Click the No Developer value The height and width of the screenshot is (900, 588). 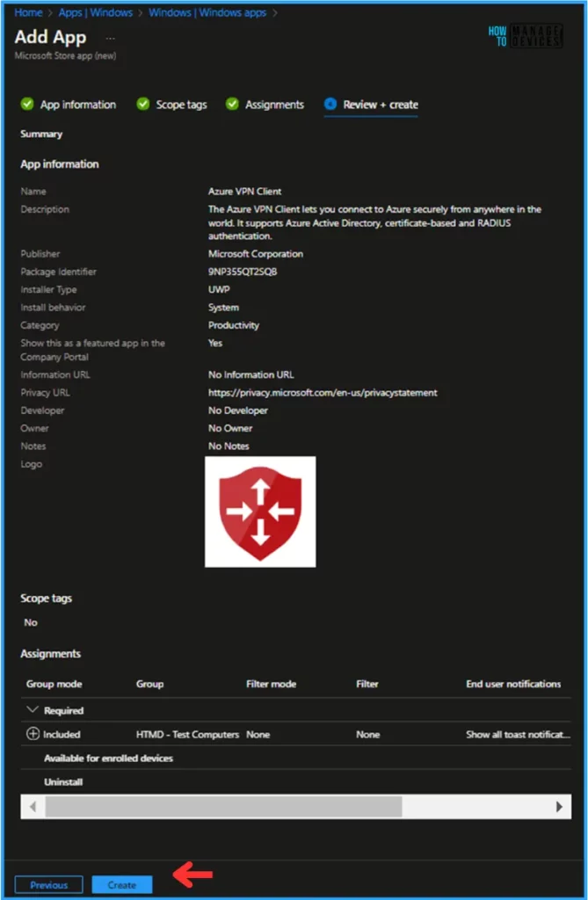(x=237, y=410)
